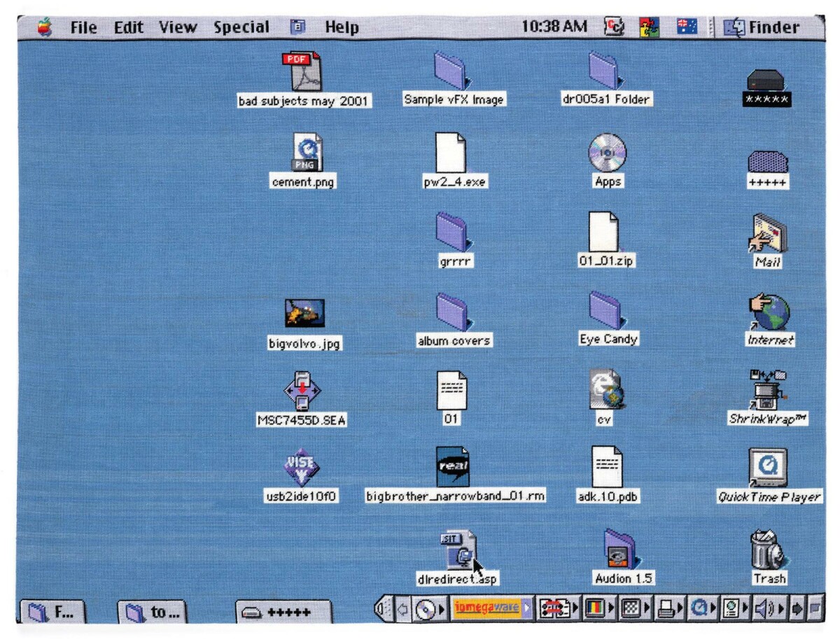Launch the ShrinkWrap alias

click(768, 391)
